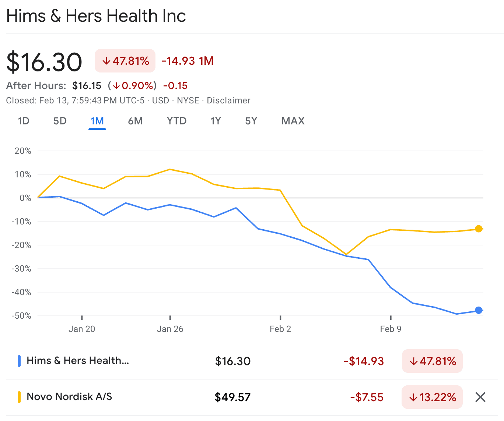This screenshot has height=421, width=504.
Task: Click the blue Hims & Hers endpoint dot
Action: pyautogui.click(x=479, y=310)
